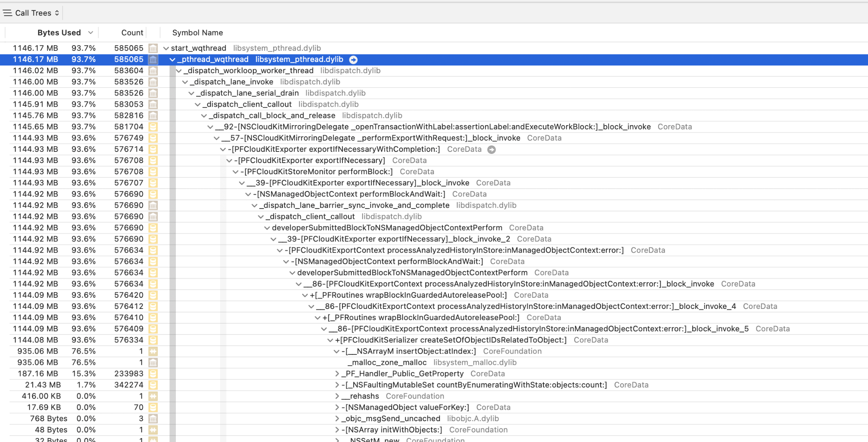Select the row ending in _block_invoke_4

[x=434, y=306]
